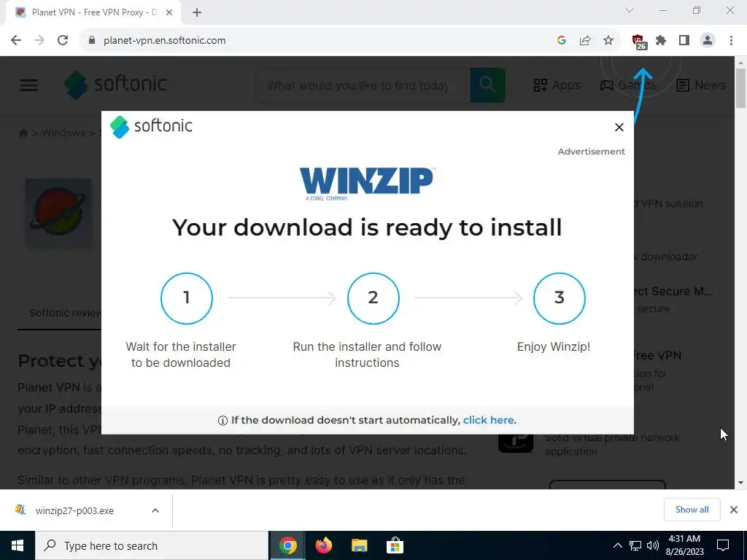The width and height of the screenshot is (747, 560).
Task: Expand options for winzip27-p003.exe download
Action: (155, 510)
